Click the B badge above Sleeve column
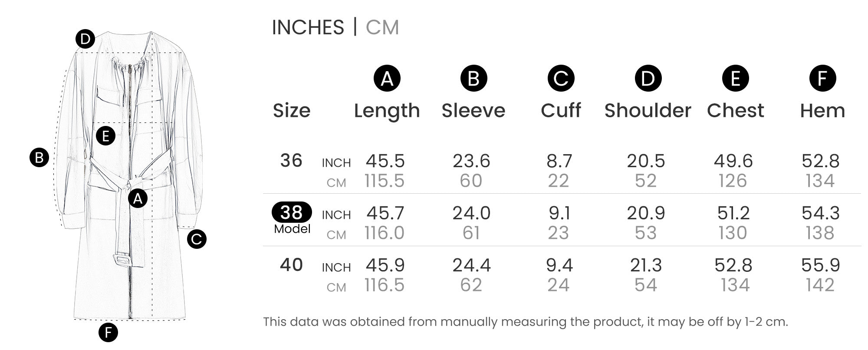Screen dimensions: 868x350 click(473, 78)
